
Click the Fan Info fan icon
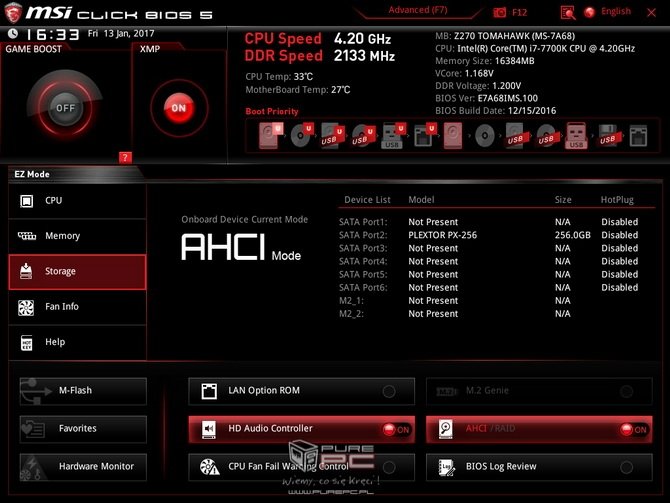26,307
